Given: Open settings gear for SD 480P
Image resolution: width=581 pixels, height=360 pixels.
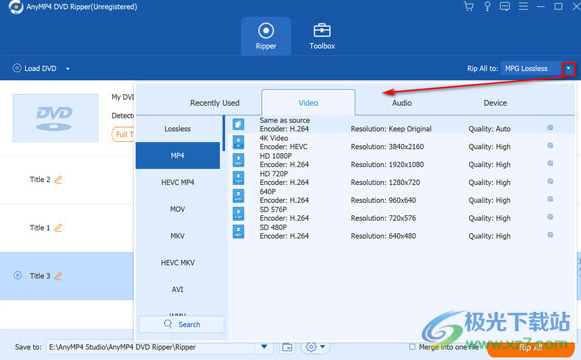Looking at the screenshot, I should point(550,234).
